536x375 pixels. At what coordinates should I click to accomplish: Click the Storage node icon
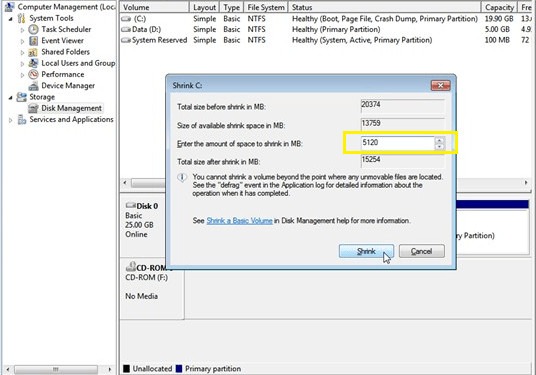coord(22,97)
